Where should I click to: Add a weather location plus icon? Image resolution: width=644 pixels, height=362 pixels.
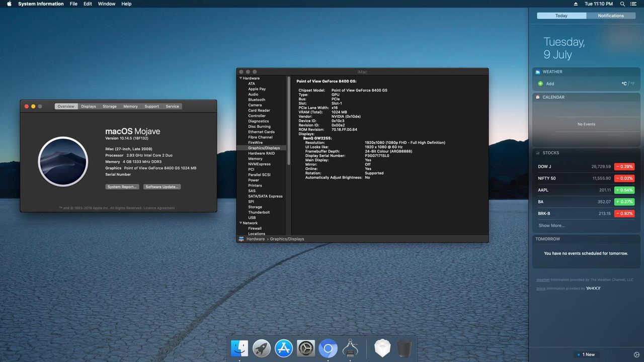540,84
